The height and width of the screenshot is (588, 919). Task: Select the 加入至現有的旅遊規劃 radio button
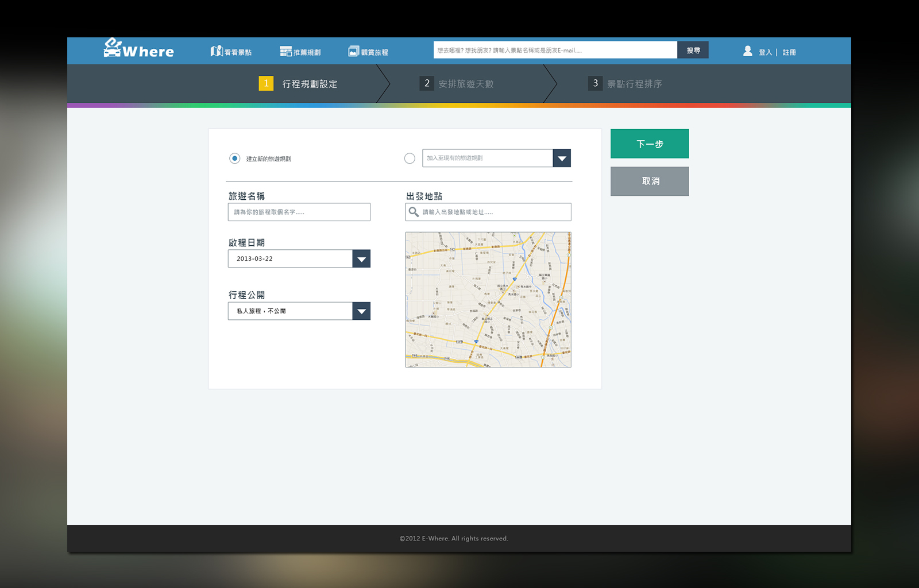410,158
